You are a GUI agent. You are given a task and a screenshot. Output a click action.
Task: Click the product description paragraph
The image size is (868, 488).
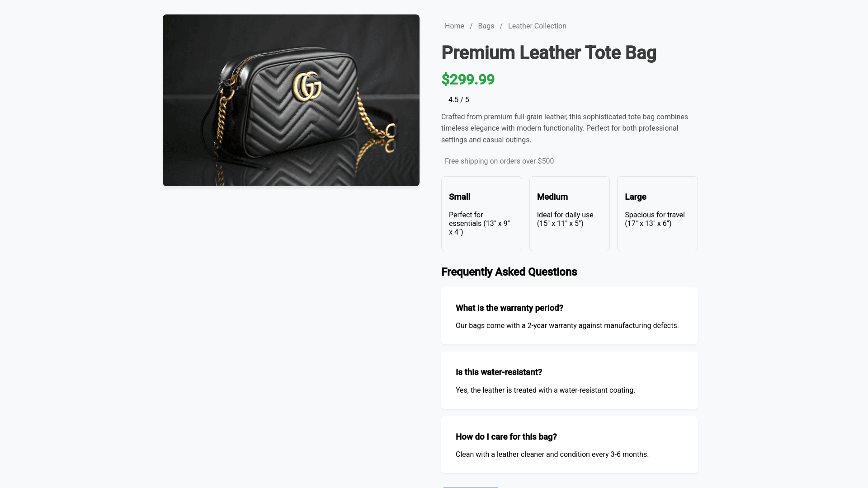click(x=564, y=128)
